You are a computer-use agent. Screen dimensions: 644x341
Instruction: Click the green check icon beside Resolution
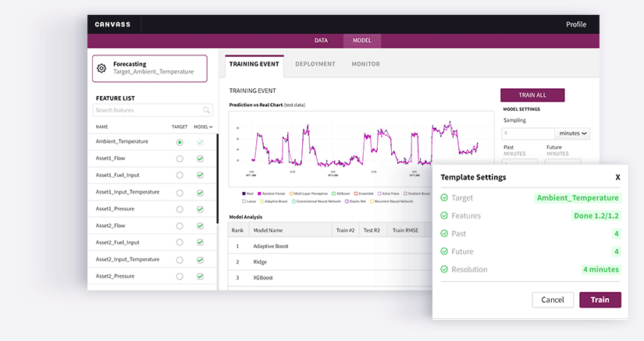pyautogui.click(x=444, y=270)
